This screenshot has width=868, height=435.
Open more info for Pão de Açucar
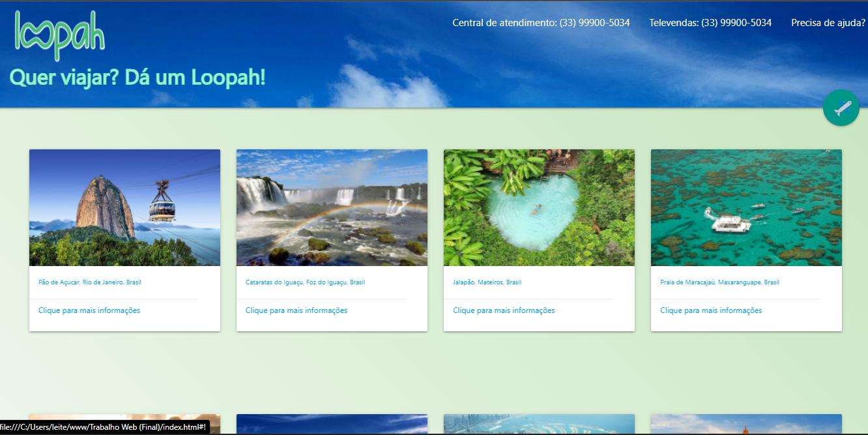(x=89, y=310)
